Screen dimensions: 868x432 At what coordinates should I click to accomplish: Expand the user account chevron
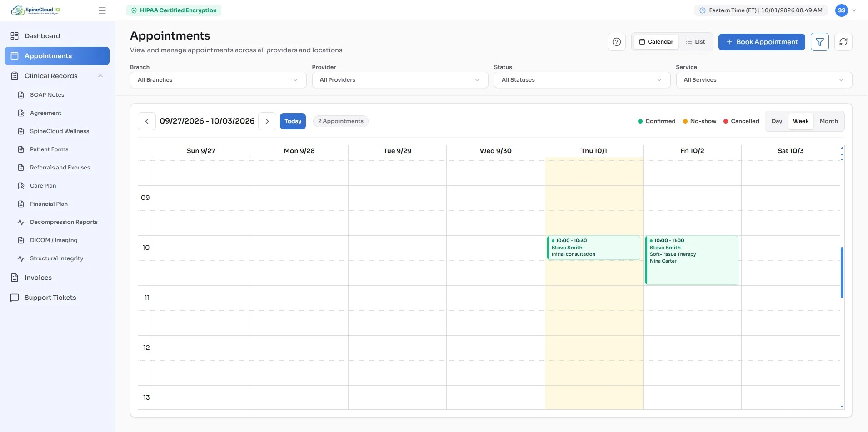point(854,10)
